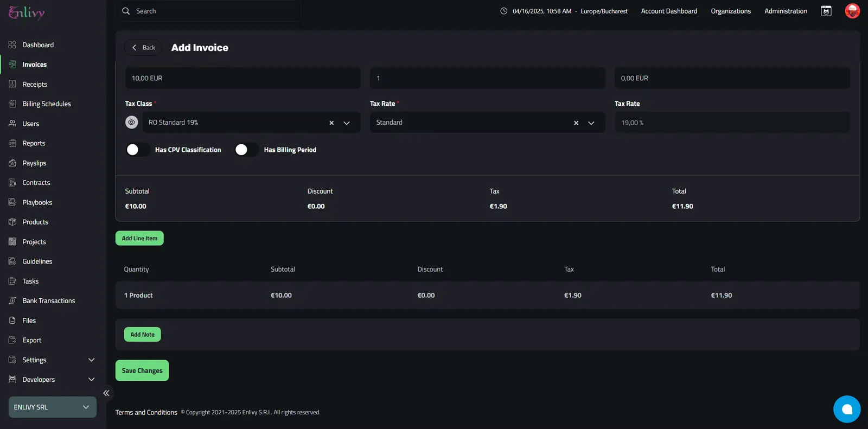Click the clock icon beside the date
The image size is (868, 429).
tap(504, 11)
